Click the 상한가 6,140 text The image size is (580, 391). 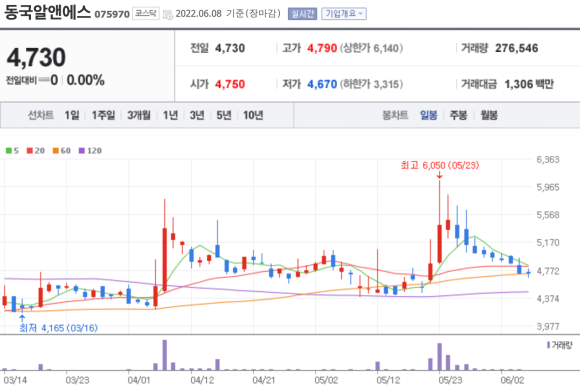pos(371,48)
